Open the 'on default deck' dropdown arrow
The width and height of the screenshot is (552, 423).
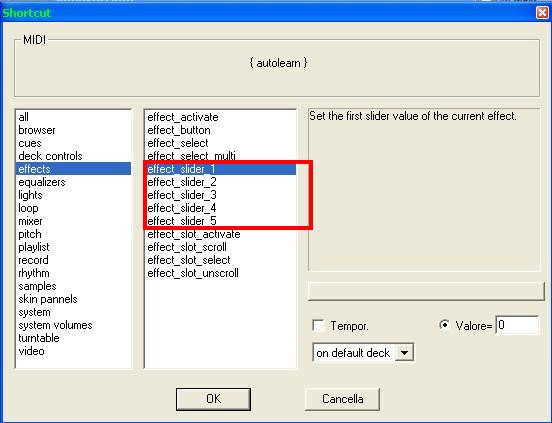tap(404, 352)
